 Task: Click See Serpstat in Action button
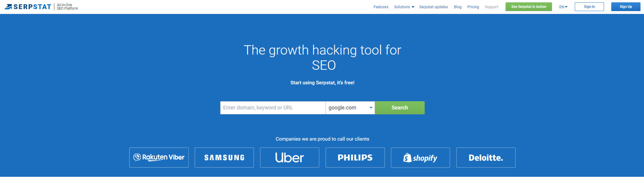(x=529, y=7)
